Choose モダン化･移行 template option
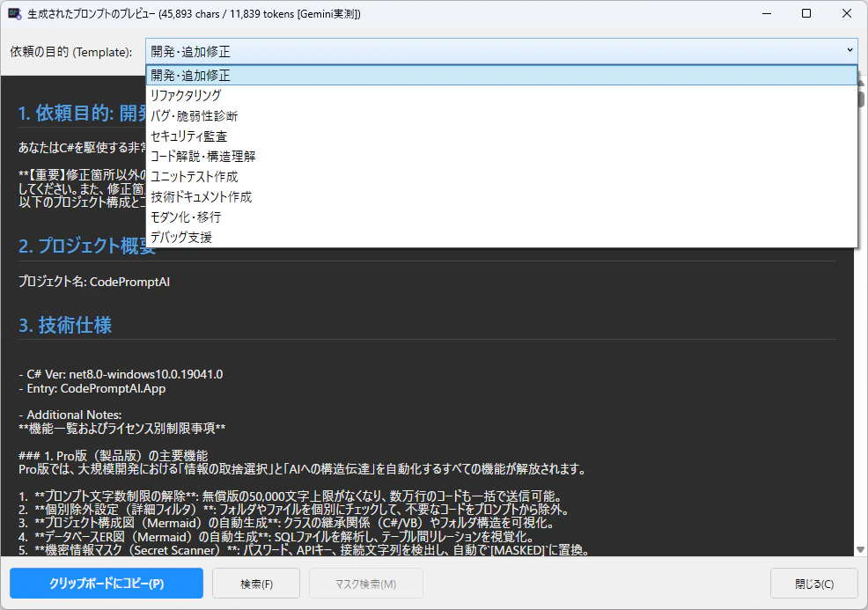This screenshot has width=868, height=610. [502, 217]
